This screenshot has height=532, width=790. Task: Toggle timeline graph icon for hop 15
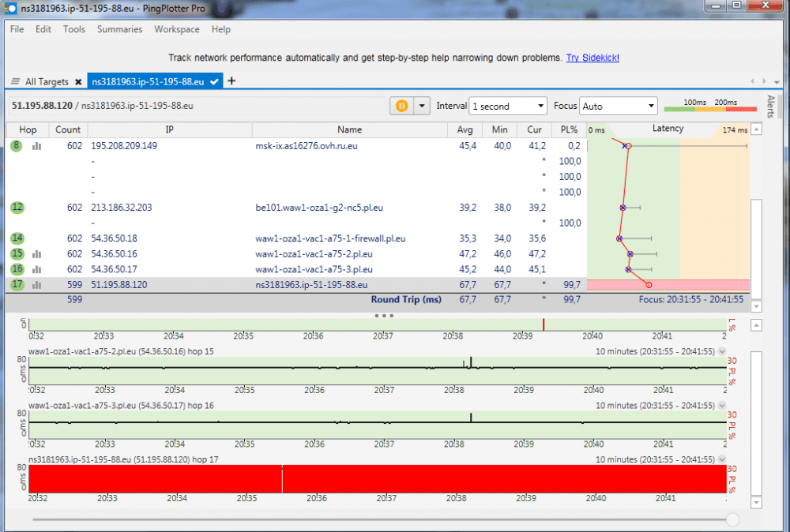click(36, 254)
